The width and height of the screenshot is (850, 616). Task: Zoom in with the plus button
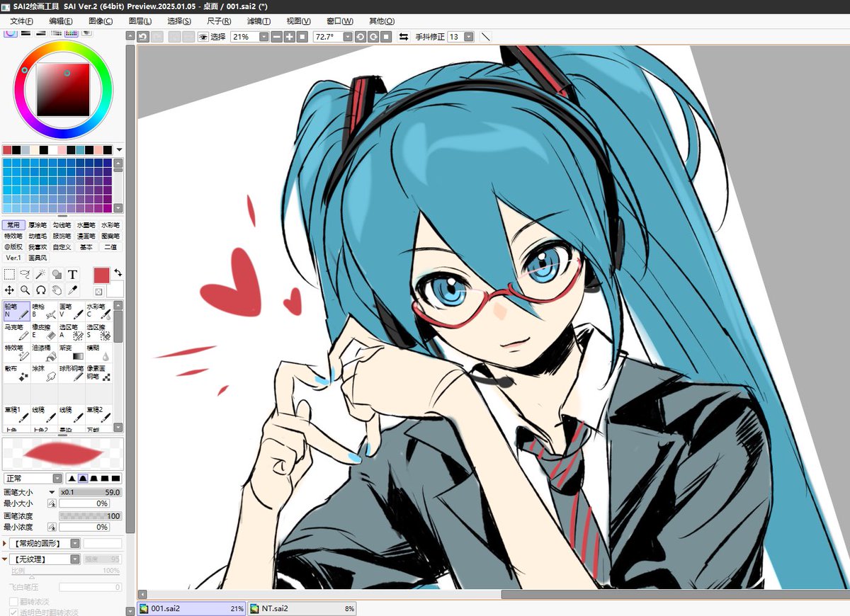click(x=289, y=36)
